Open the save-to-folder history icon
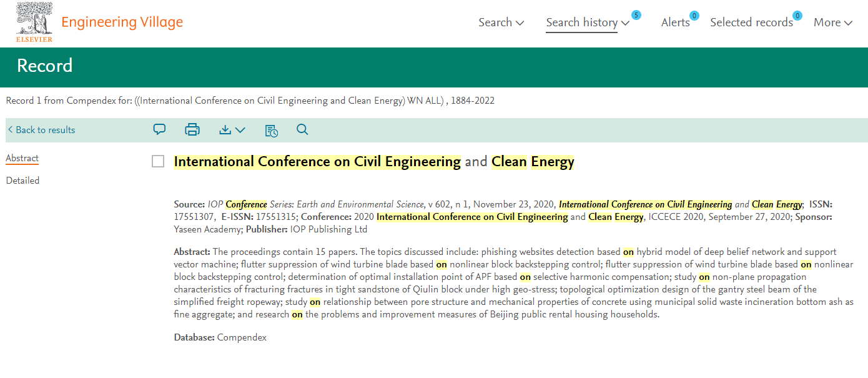Screen dimensions: 868x378 pos(271,130)
